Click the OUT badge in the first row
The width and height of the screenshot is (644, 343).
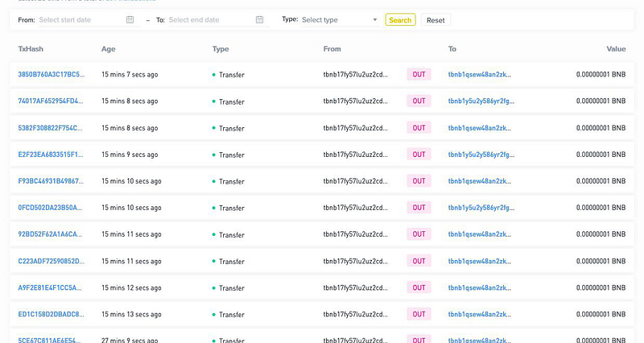coord(419,74)
